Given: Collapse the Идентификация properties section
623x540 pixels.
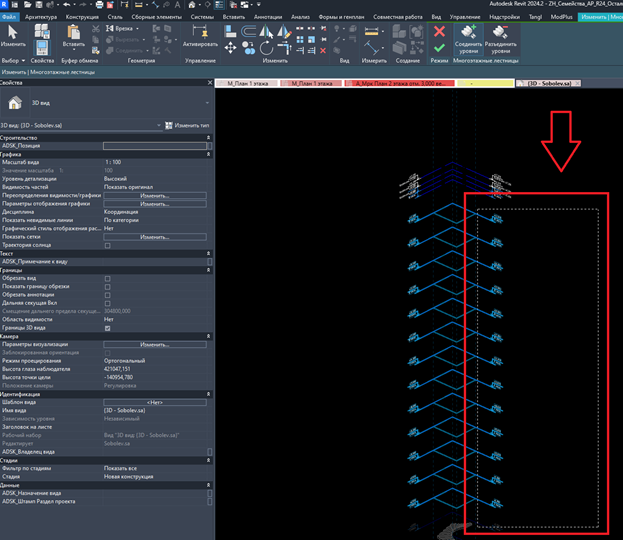Looking at the screenshot, I should tap(208, 394).
